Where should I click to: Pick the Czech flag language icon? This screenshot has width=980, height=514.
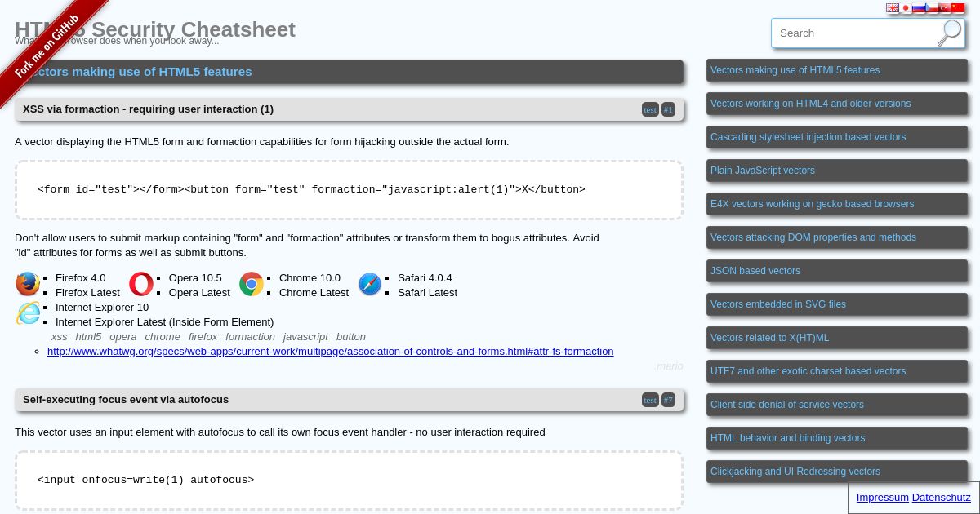[932, 8]
